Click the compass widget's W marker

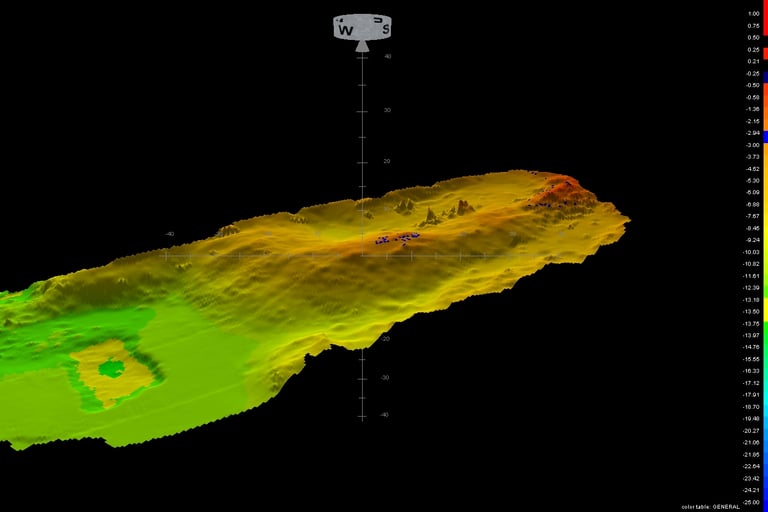point(346,30)
